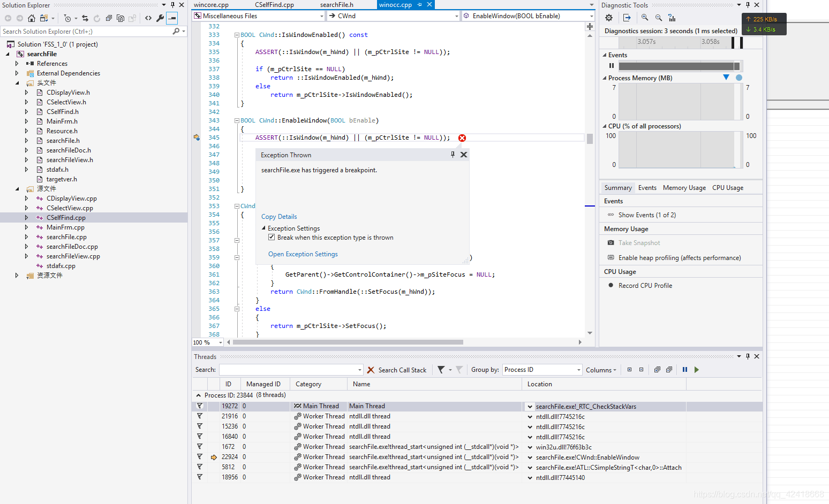Switch to the CSelfFind.cpp editor tab

point(274,5)
